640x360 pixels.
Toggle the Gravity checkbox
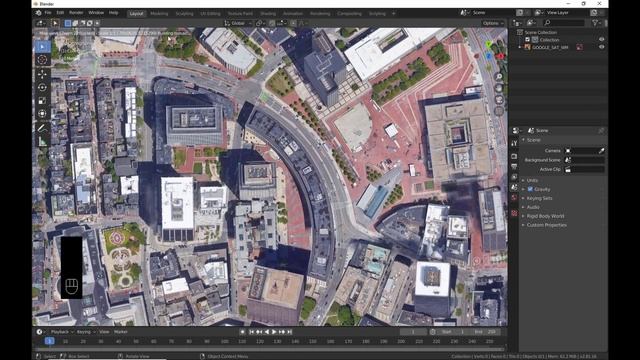(530, 189)
